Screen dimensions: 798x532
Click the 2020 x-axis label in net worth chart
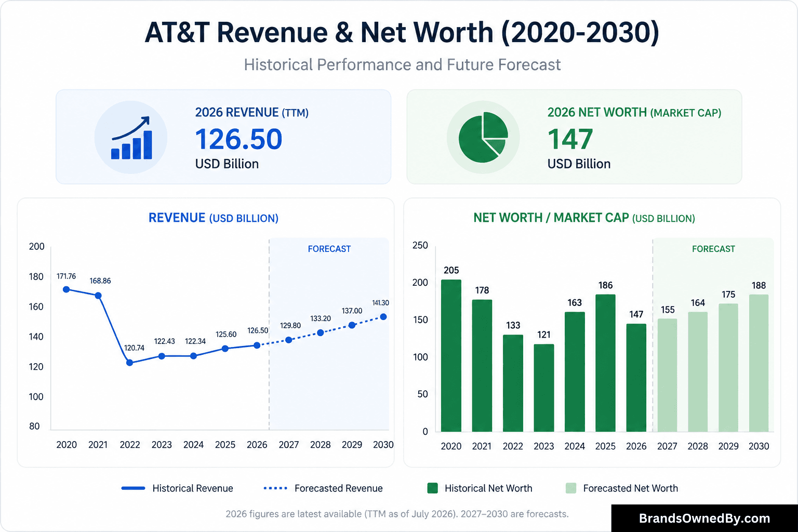click(x=451, y=446)
